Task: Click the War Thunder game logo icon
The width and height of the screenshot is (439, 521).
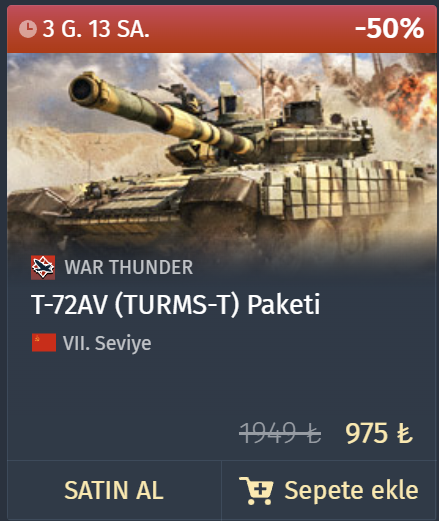Action: 43,267
